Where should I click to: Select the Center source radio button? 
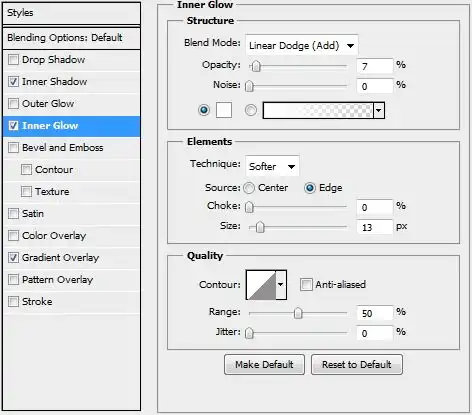click(249, 188)
